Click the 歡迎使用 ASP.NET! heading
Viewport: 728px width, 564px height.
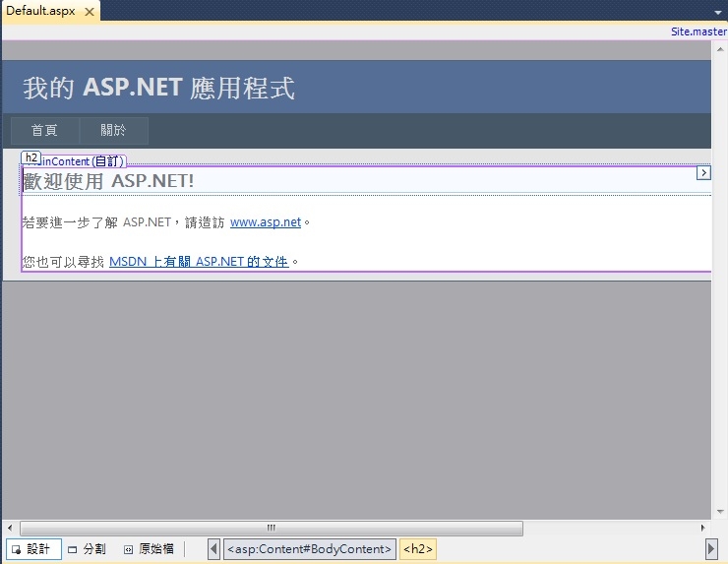pyautogui.click(x=108, y=181)
